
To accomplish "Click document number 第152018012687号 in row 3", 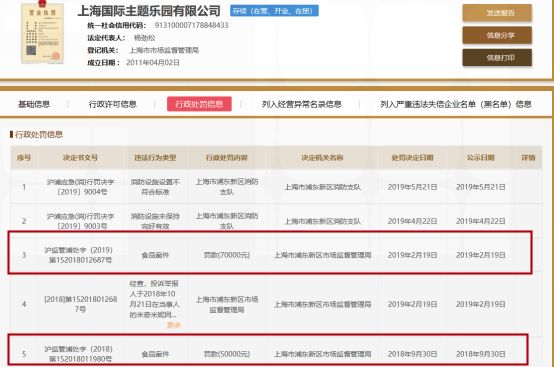I will [80, 260].
